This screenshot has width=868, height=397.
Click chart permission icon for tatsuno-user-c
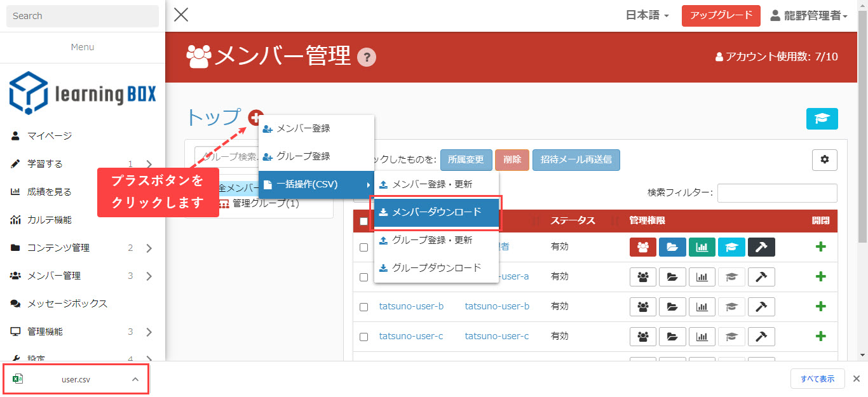(x=702, y=336)
